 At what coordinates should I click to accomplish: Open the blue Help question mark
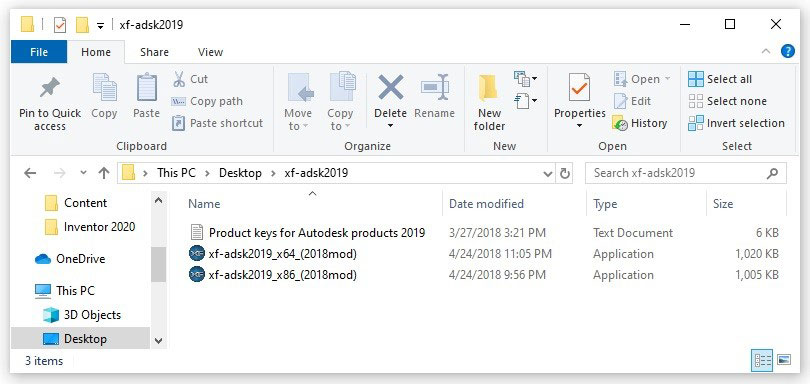tap(787, 52)
